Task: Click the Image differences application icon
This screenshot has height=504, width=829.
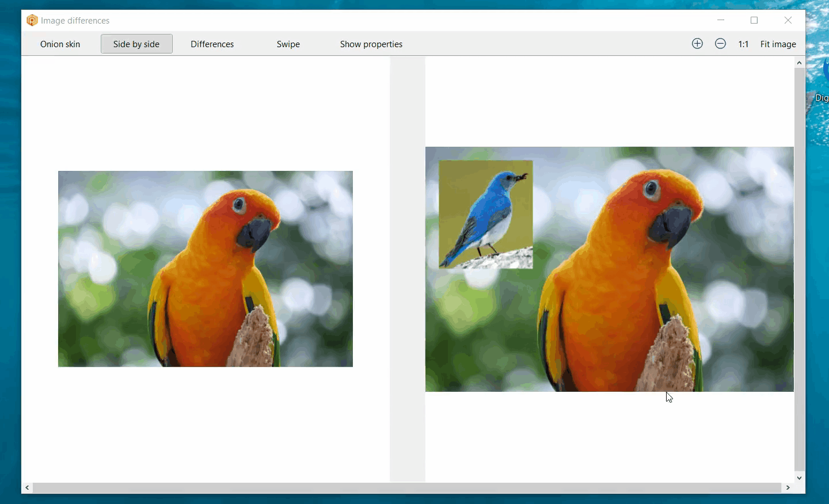Action: [x=32, y=20]
